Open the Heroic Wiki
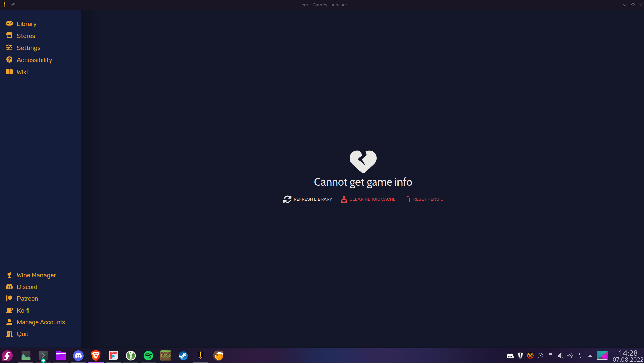Screen dimensions: 644x363 coord(22,72)
